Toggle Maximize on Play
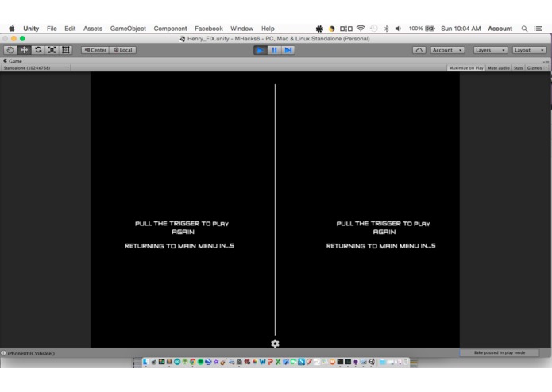The image size is (552, 392). click(x=466, y=68)
